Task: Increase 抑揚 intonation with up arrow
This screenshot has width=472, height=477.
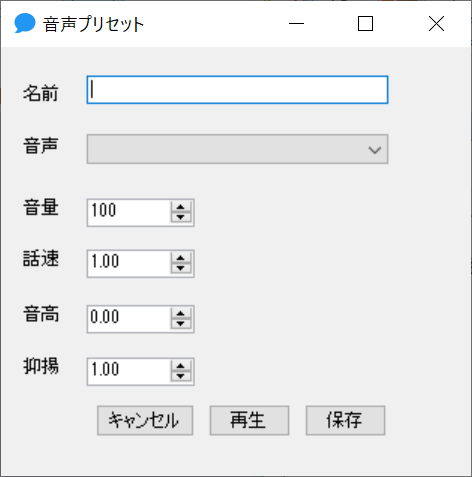Action: [x=181, y=366]
